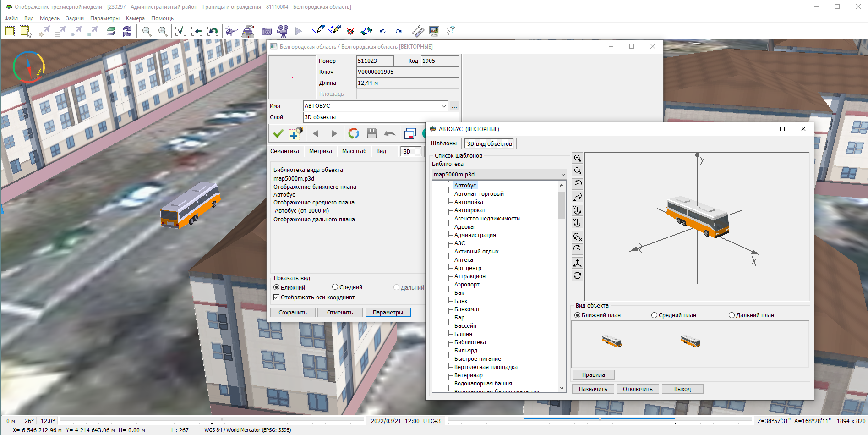Expand the Имя dropdown showing АВТОБУС
868x435 pixels.
443,106
